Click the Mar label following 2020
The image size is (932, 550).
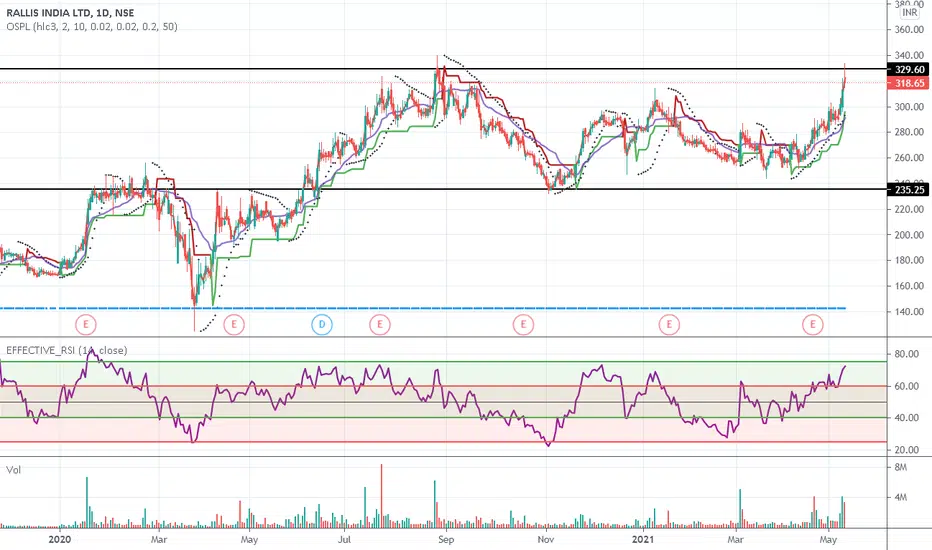coord(159,539)
